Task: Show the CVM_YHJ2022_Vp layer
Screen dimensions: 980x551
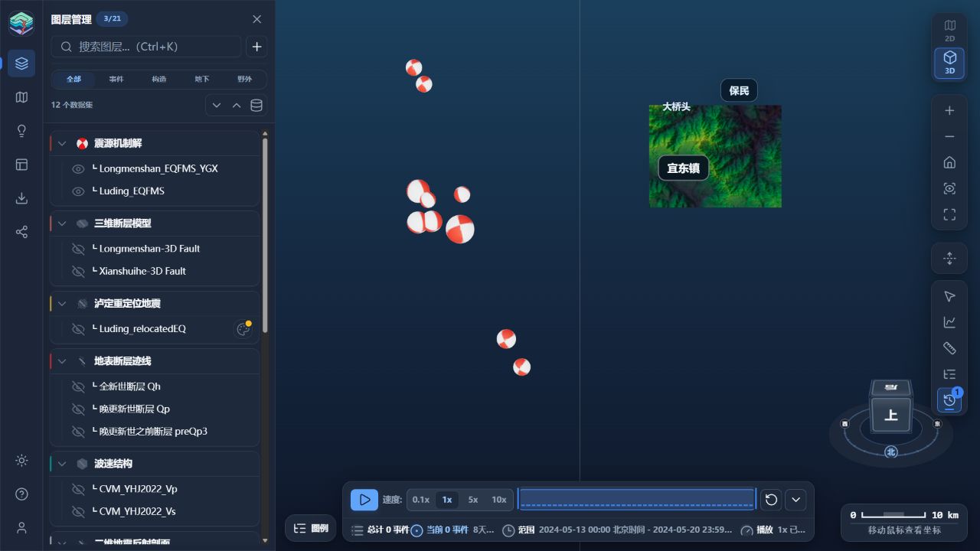Action: tap(78, 489)
